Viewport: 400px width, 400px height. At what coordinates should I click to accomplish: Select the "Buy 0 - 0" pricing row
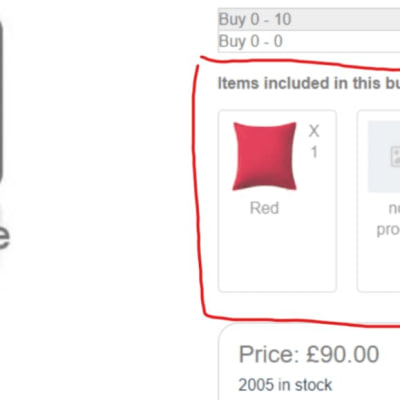(309, 42)
